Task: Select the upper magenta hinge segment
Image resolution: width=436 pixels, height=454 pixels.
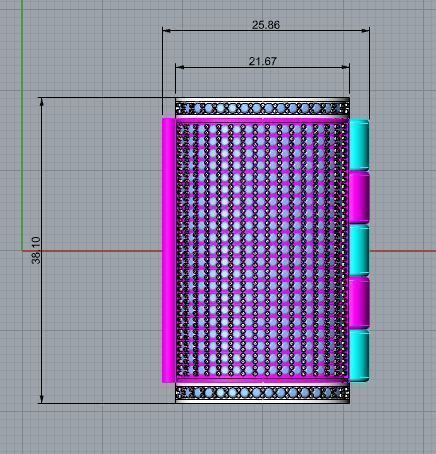Action: 359,198
